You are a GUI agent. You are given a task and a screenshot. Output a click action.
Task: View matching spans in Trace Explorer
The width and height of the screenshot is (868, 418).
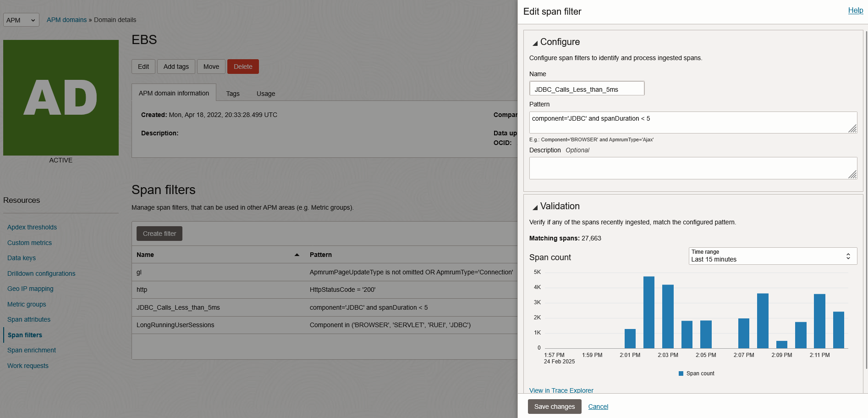pos(561,390)
